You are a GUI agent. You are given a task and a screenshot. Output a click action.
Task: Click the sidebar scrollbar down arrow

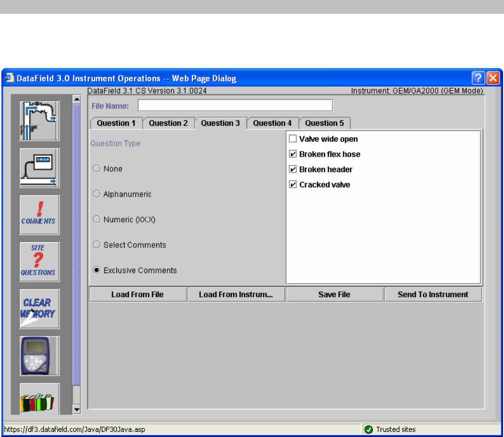click(76, 409)
